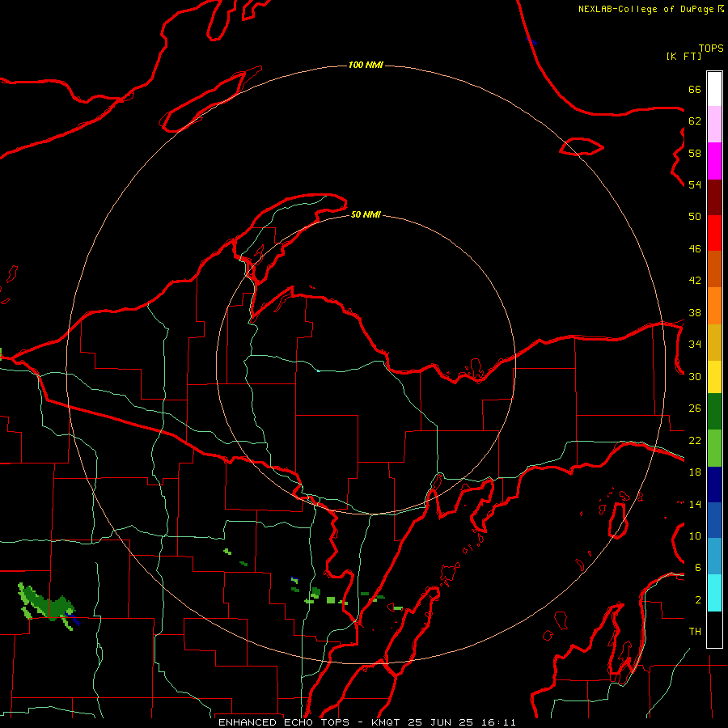Click the 58 legend value

(695, 153)
